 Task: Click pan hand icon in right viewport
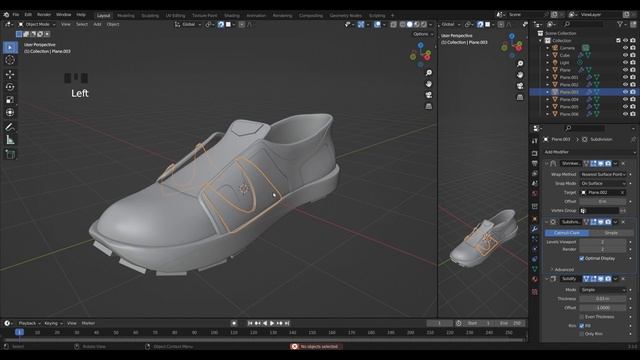coord(520,75)
